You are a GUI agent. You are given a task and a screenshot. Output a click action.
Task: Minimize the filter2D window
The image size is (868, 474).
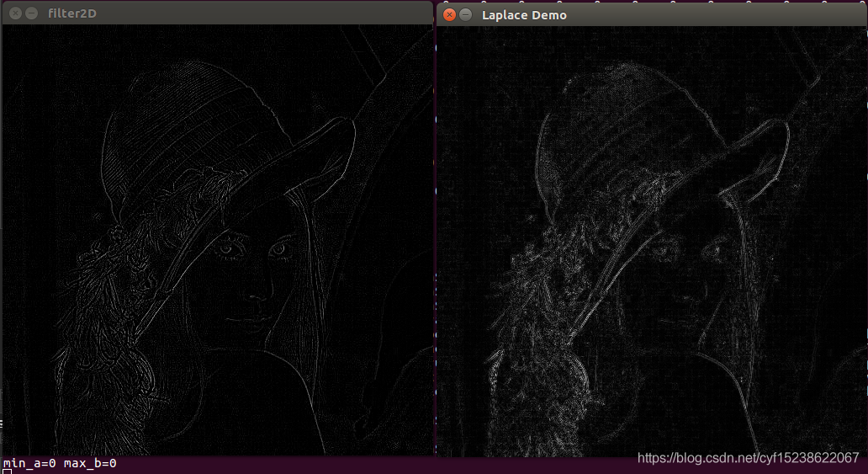32,13
